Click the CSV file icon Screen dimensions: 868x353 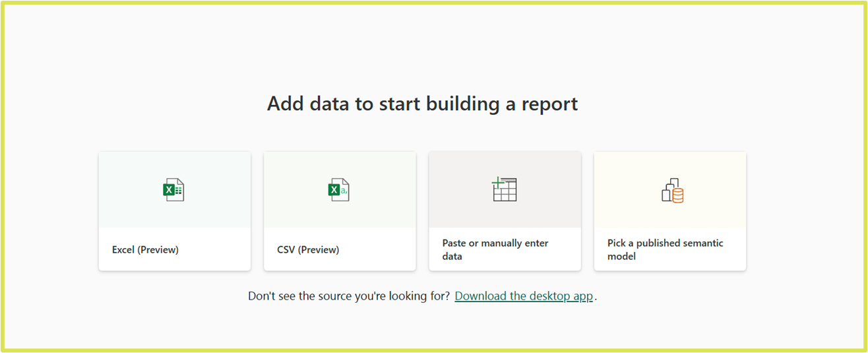[x=339, y=190]
